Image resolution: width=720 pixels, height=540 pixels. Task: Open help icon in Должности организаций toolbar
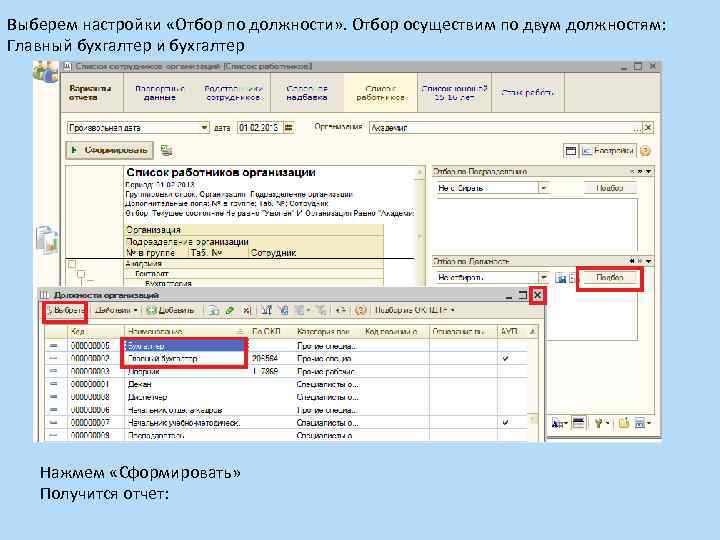[360, 310]
